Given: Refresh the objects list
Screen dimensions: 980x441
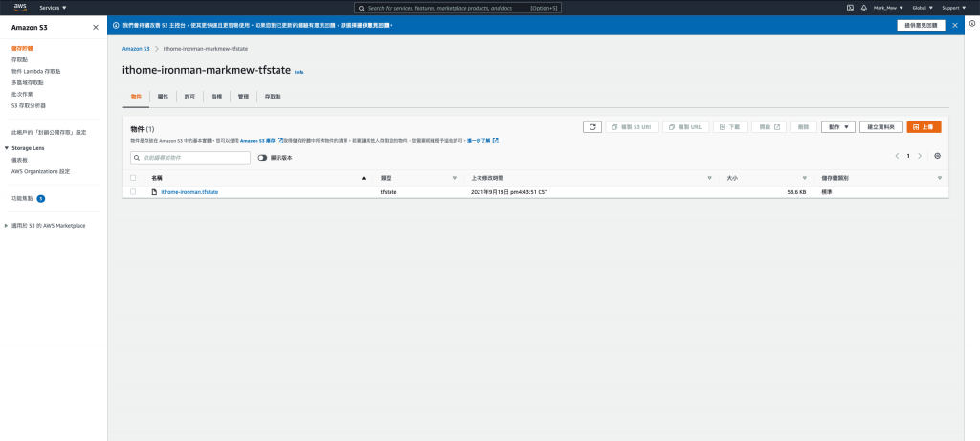Looking at the screenshot, I should coord(591,127).
